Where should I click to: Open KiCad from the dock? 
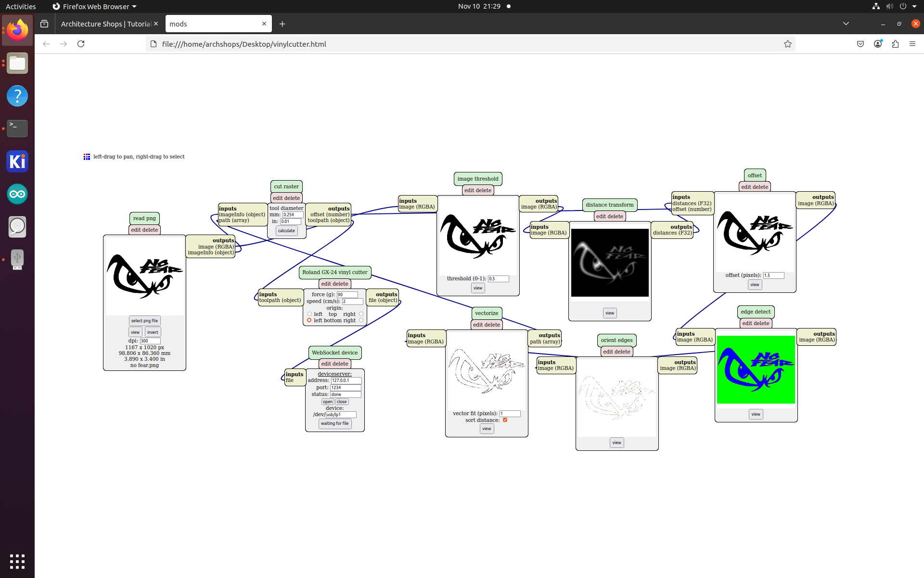[17, 161]
